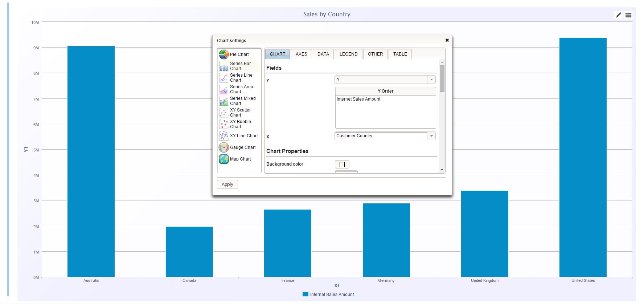Screen dimensions: 644x304
Task: Expand the Customer Country dropdown arrow
Action: 431,136
